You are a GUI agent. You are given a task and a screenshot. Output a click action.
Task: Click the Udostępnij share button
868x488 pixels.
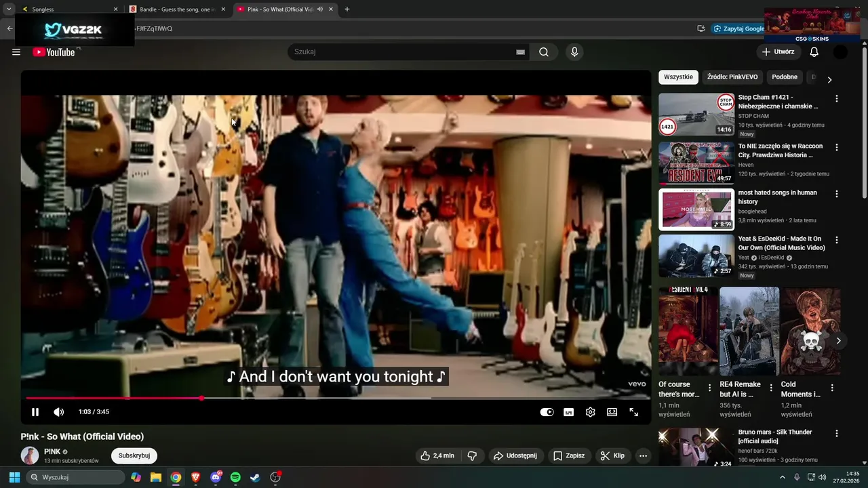tap(515, 455)
